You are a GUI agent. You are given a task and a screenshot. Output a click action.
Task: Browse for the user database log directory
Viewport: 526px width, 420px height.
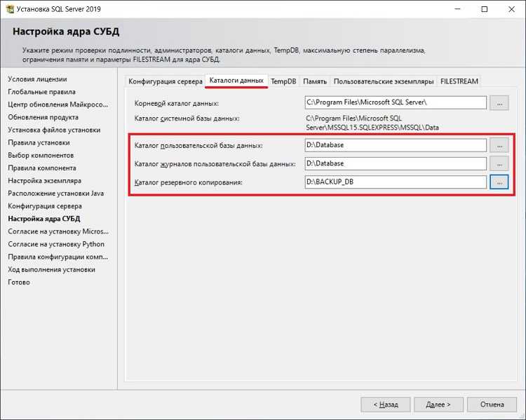click(x=499, y=163)
